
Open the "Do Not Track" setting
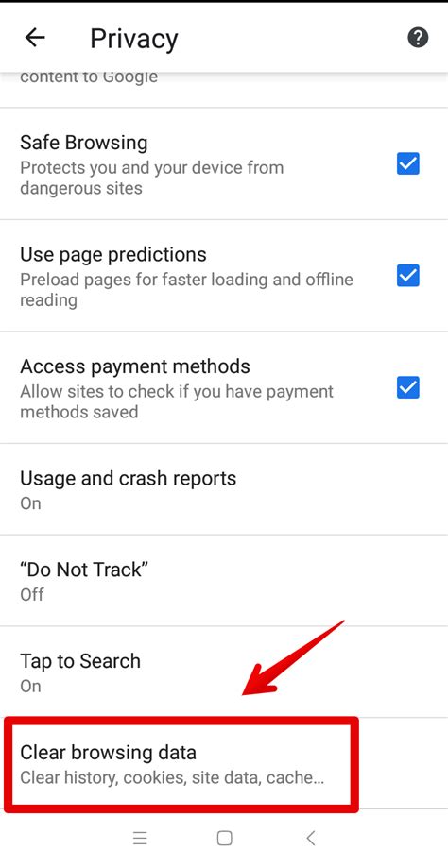pyautogui.click(x=224, y=581)
